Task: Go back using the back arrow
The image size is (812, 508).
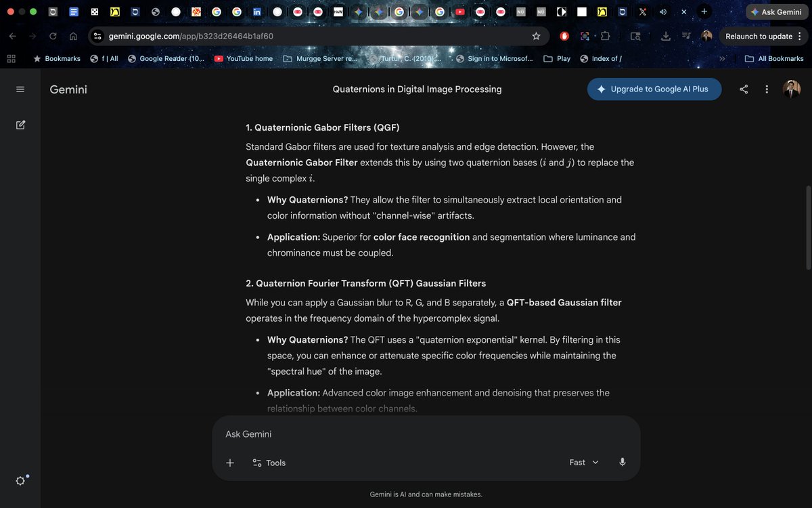Action: (x=14, y=36)
